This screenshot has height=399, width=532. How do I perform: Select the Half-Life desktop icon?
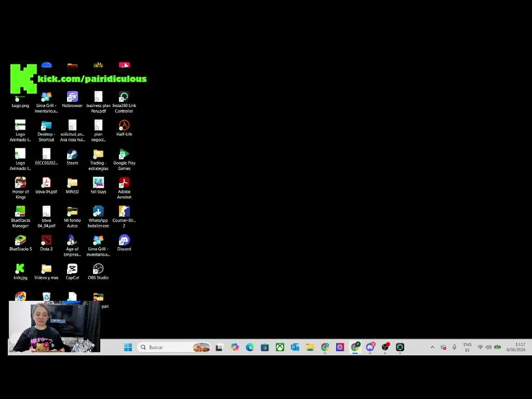point(124,128)
